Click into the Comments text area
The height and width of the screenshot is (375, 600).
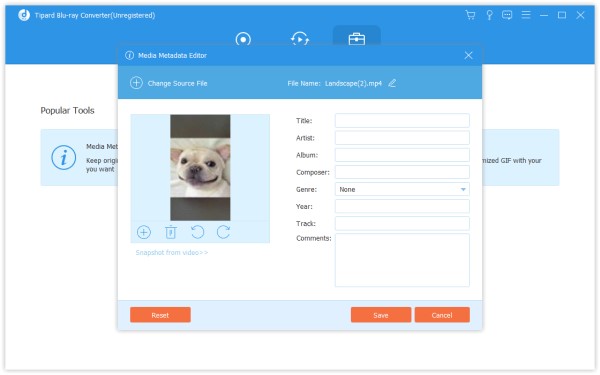pyautogui.click(x=402, y=260)
